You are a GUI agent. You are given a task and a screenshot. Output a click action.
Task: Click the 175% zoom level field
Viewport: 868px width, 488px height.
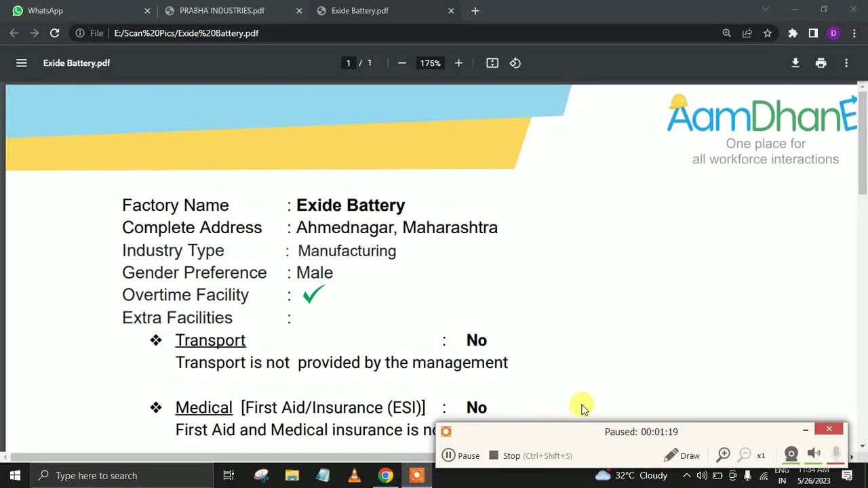(x=430, y=63)
